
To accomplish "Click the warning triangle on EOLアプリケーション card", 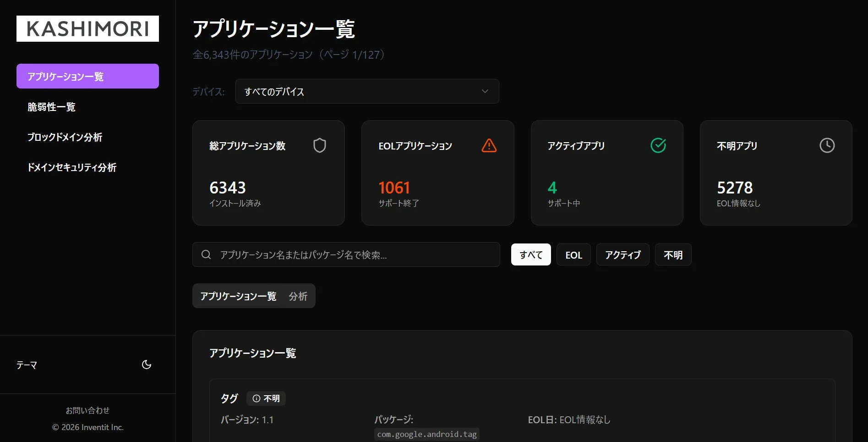I will [489, 145].
